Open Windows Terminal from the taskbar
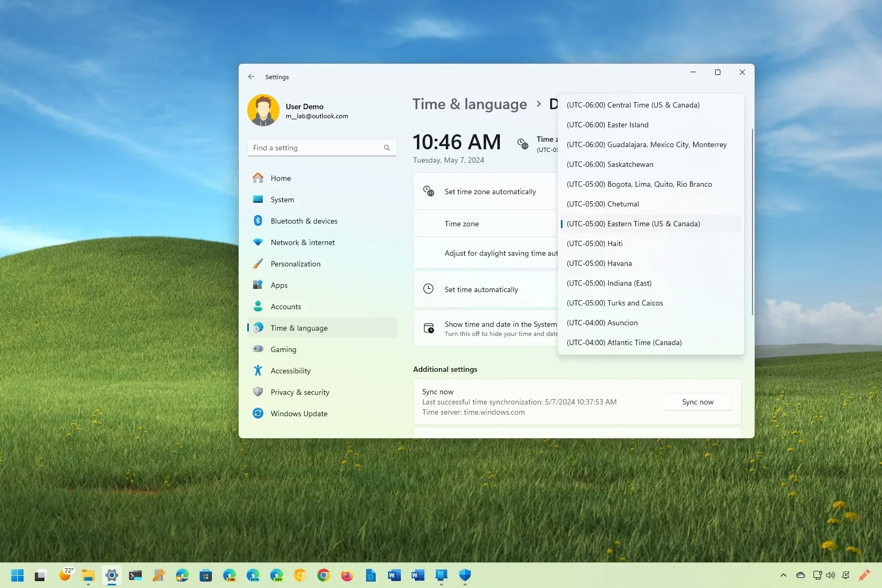The height and width of the screenshot is (588, 882). (x=135, y=575)
